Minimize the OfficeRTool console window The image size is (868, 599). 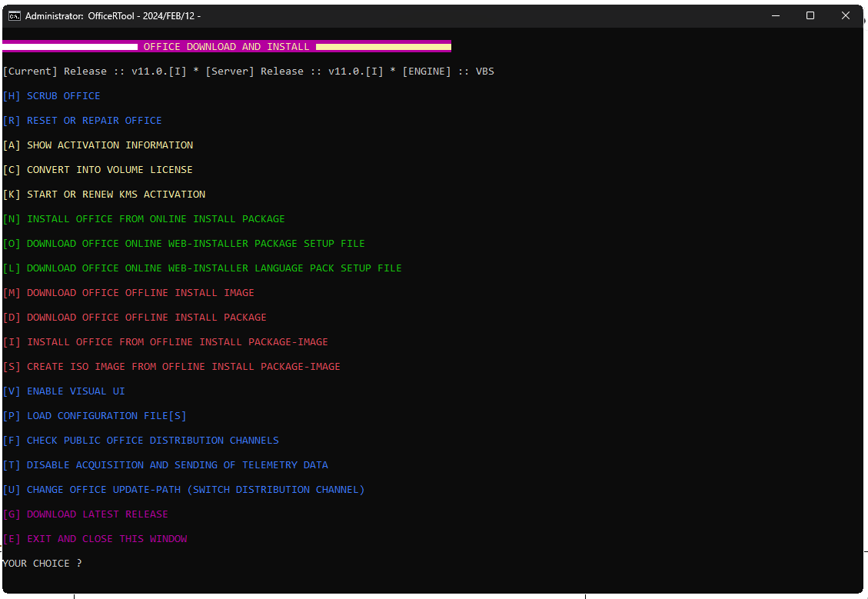point(776,15)
